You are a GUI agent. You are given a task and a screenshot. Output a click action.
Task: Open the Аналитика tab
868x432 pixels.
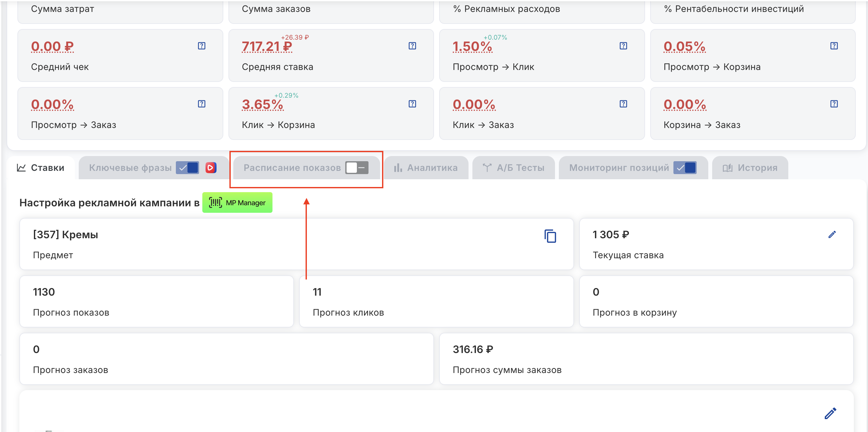tap(426, 167)
